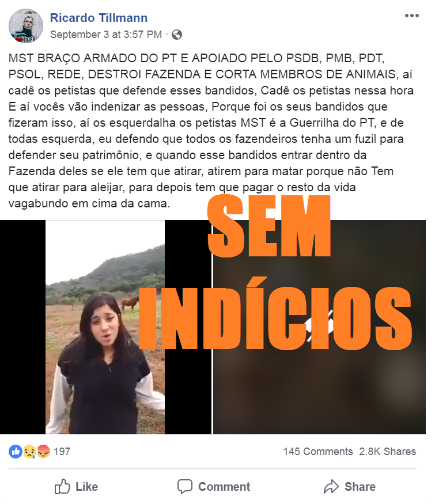Click the Share arrow icon

click(x=331, y=486)
